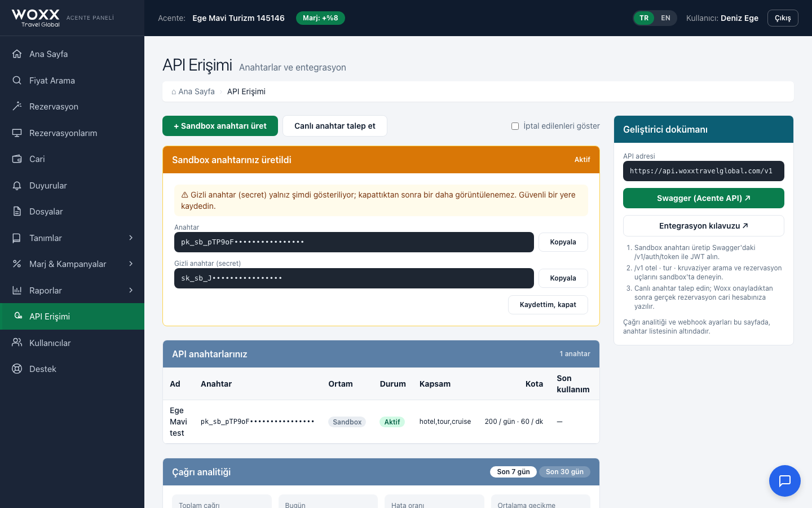
Task: Open Swagger (Acente API) link
Action: 704,198
